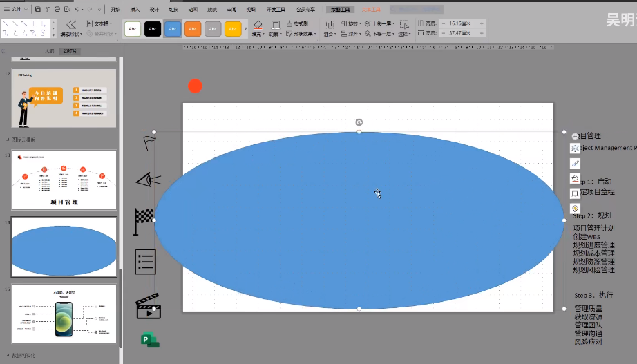Open the 视图 View tab
This screenshot has width=637, height=364.
point(251,10)
